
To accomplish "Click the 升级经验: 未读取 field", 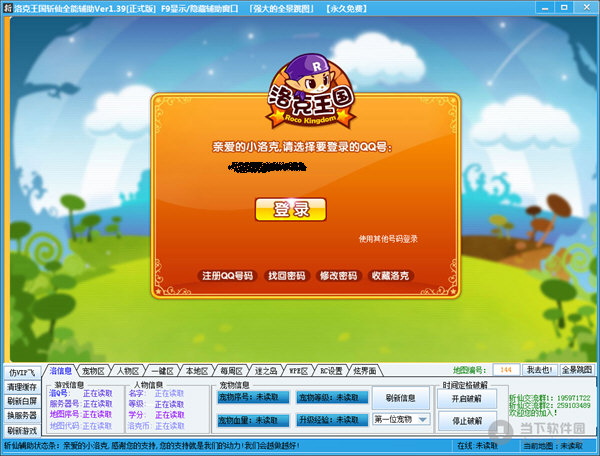I will (x=332, y=420).
